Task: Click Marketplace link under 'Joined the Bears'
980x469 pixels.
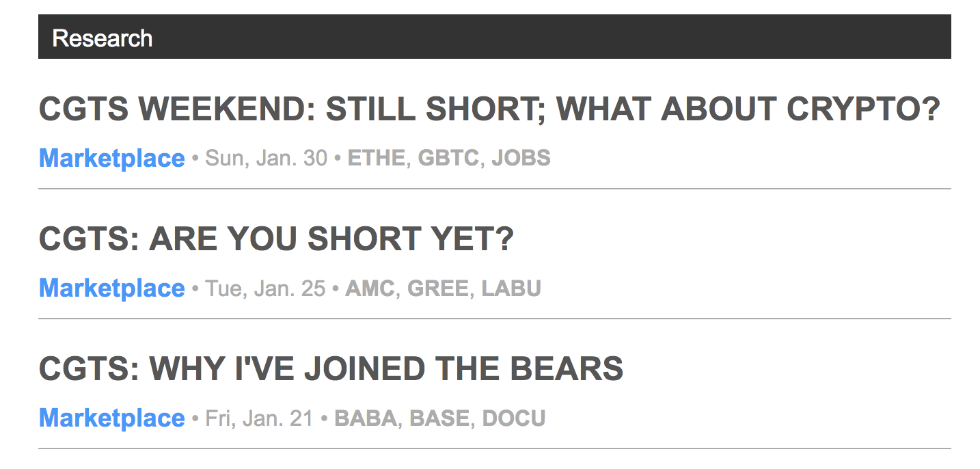Action: click(x=112, y=418)
